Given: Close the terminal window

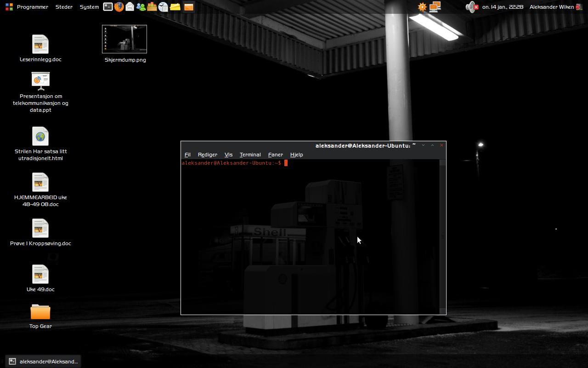Looking at the screenshot, I should coord(442,145).
